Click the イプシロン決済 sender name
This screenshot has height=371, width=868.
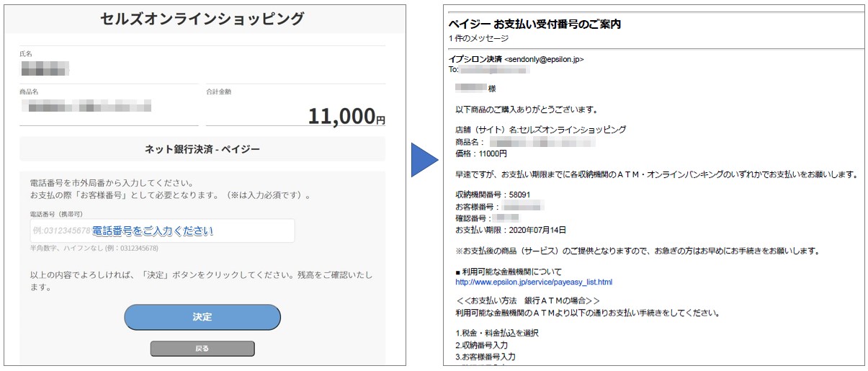point(475,59)
